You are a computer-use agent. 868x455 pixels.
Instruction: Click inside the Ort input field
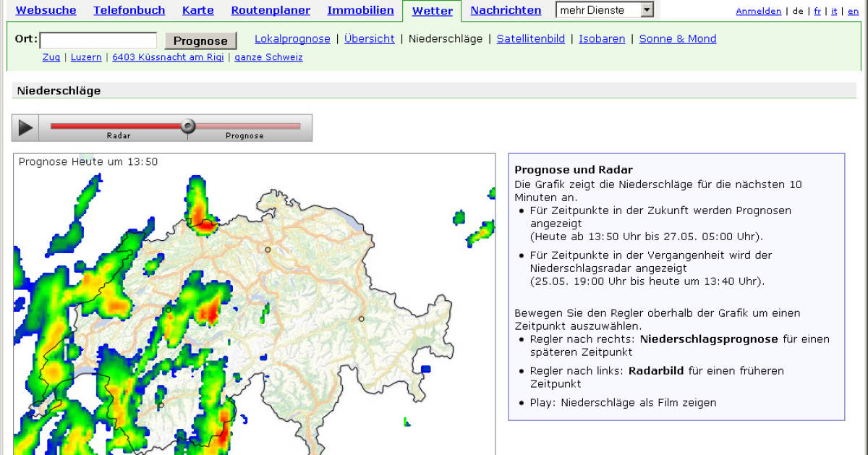pyautogui.click(x=99, y=38)
